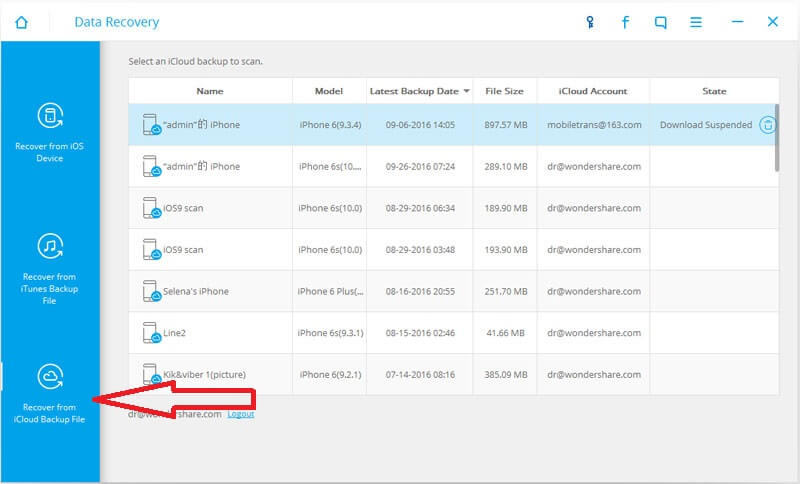Click the 897.57 MB file size

pos(506,125)
